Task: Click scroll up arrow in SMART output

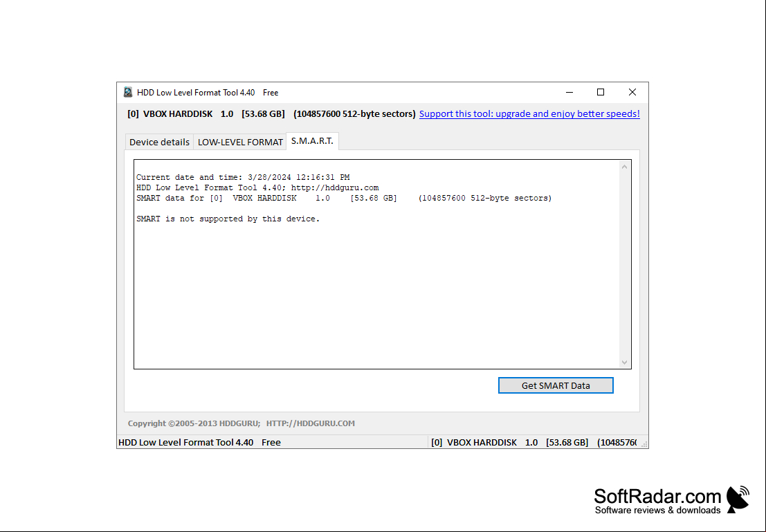Action: coord(624,167)
